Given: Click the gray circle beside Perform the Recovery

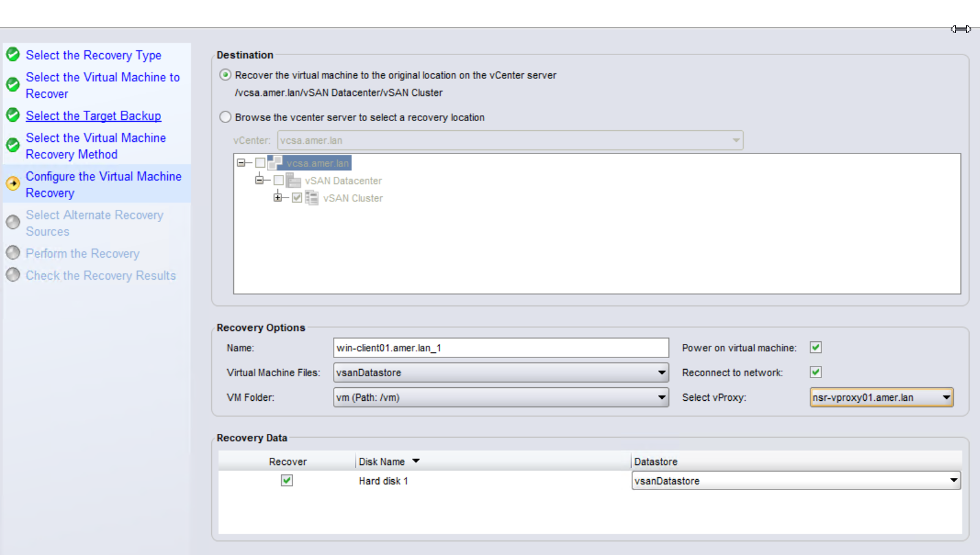Looking at the screenshot, I should [x=13, y=252].
